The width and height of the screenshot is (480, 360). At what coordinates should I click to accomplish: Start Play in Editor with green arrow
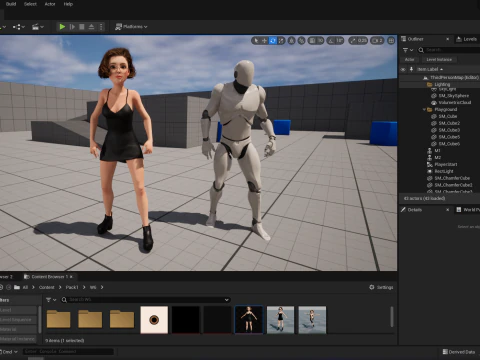(x=62, y=27)
